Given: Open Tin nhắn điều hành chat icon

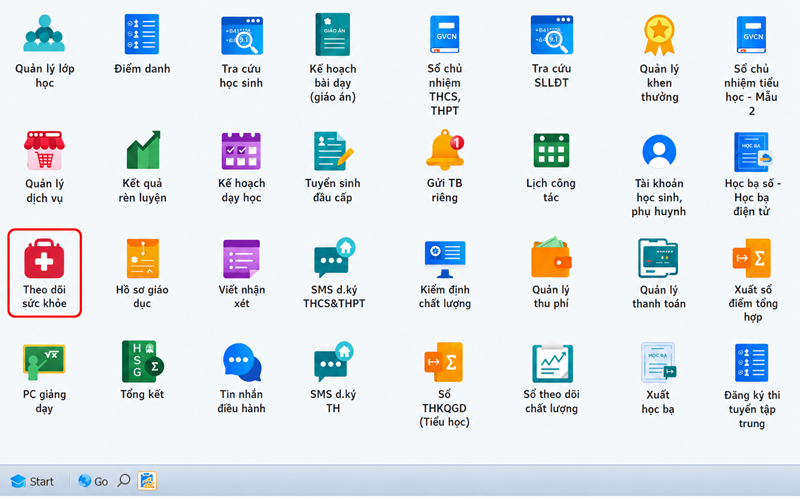Looking at the screenshot, I should tap(242, 362).
